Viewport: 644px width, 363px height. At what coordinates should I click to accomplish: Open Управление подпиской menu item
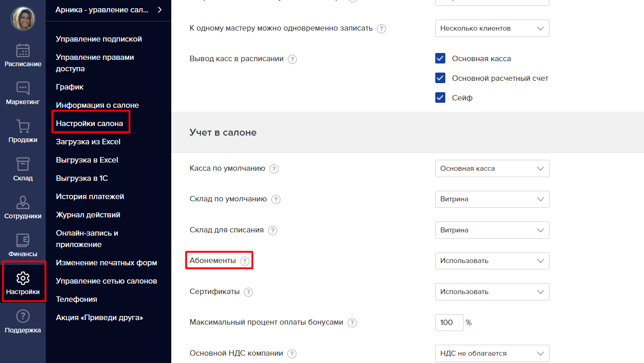tap(99, 39)
